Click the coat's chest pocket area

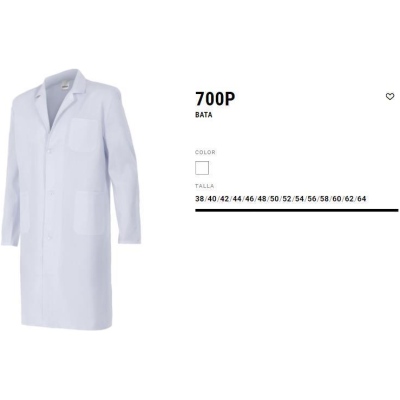tap(83, 135)
